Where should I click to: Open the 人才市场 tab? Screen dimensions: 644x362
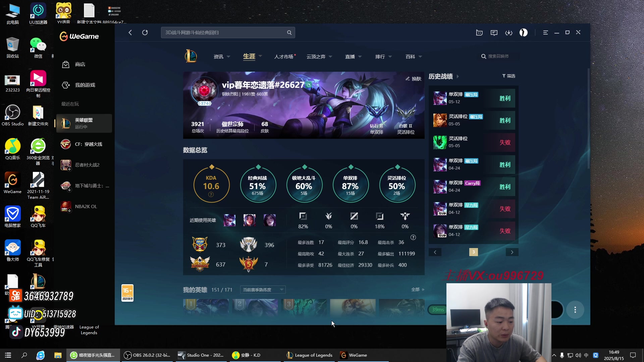pos(284,57)
